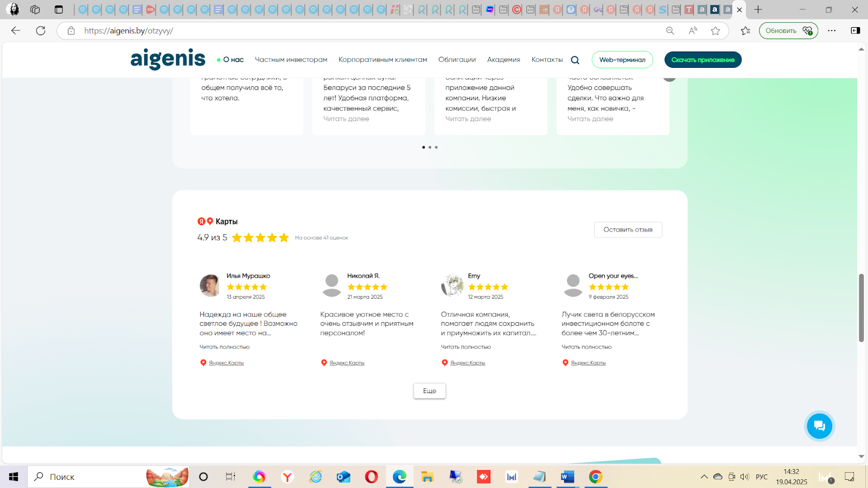Open Chrome from the taskbar
The image size is (868, 488).
[x=596, y=477]
